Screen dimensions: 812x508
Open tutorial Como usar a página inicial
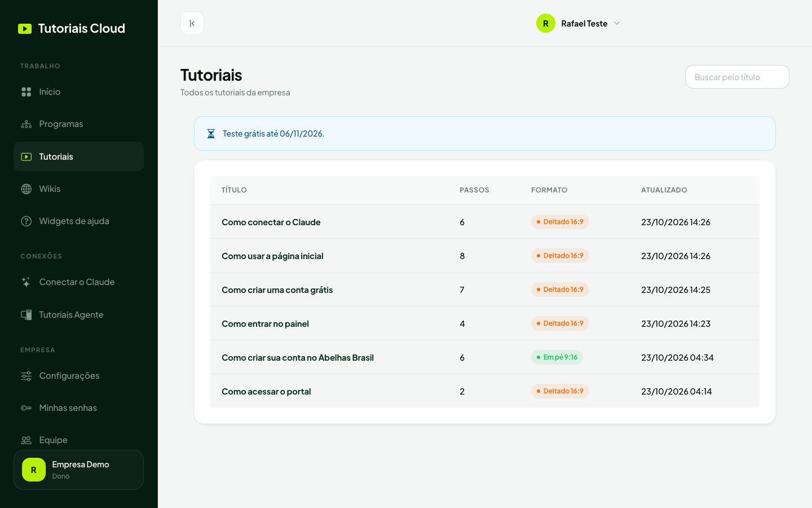272,256
